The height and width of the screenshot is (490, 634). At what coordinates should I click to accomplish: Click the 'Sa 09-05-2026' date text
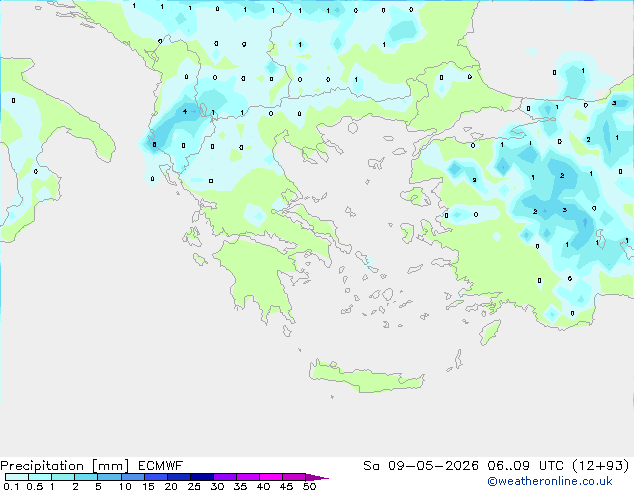pyautogui.click(x=421, y=466)
